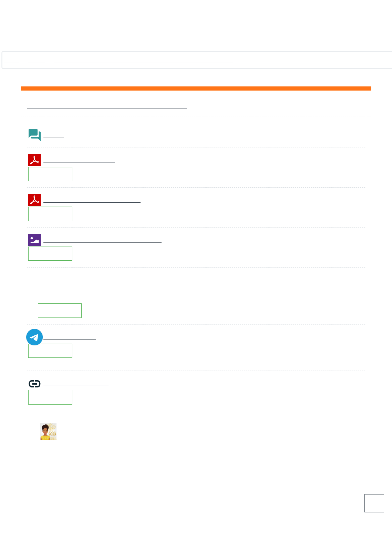Open the link beside the purple image icon
Image resolution: width=392 pixels, height=542 pixels.
click(x=102, y=240)
